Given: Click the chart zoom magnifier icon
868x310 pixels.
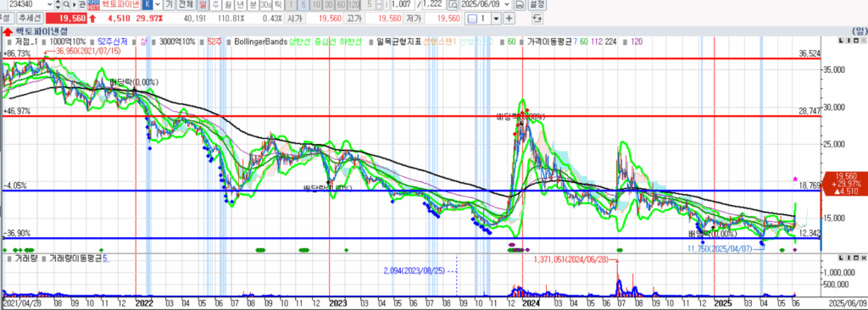Looking at the screenshot, I should pos(453,4).
